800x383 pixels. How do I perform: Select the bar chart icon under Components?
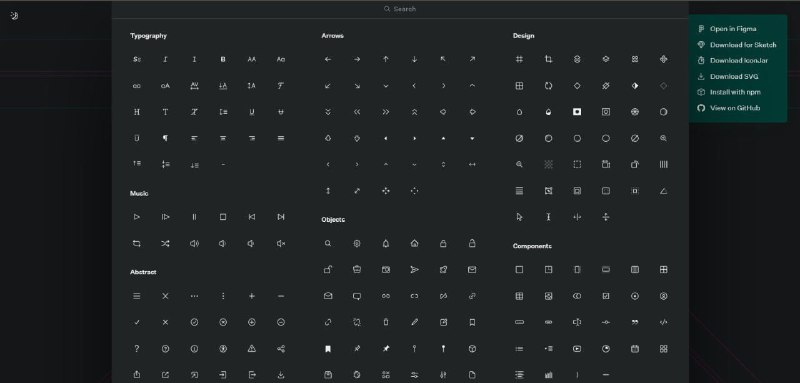[x=548, y=375]
